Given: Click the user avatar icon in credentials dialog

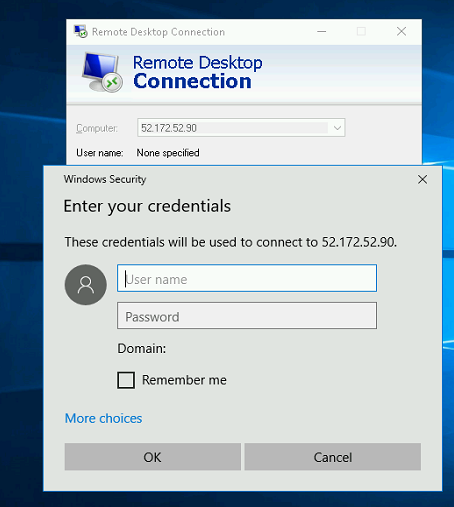Looking at the screenshot, I should (86, 285).
